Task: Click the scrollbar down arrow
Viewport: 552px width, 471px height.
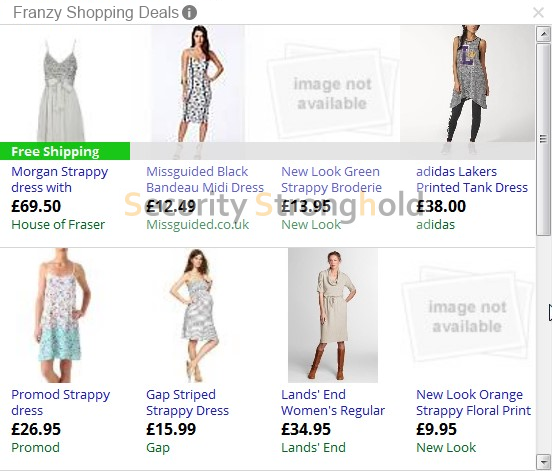Action: (x=544, y=461)
